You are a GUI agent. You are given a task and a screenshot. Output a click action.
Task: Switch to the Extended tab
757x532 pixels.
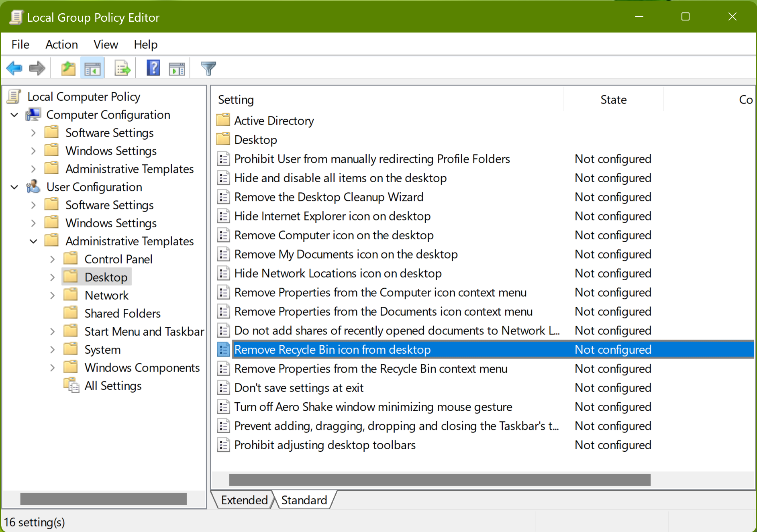pos(244,500)
